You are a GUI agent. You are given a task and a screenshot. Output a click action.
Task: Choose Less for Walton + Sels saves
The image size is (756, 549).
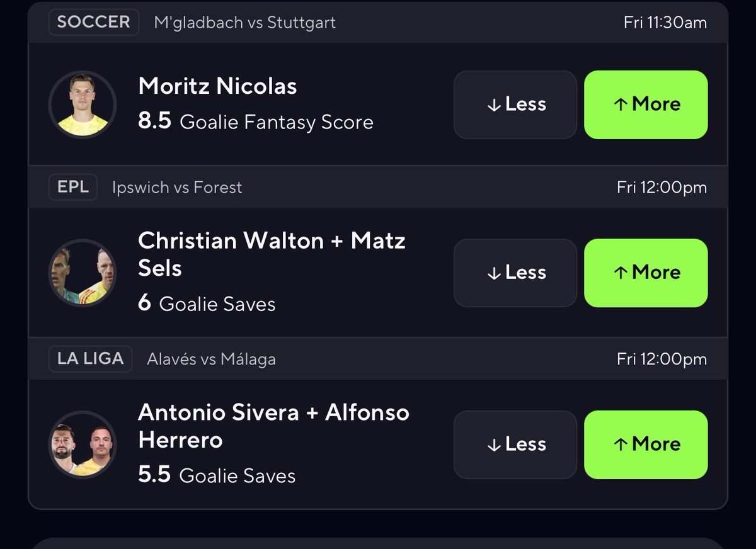coord(515,273)
